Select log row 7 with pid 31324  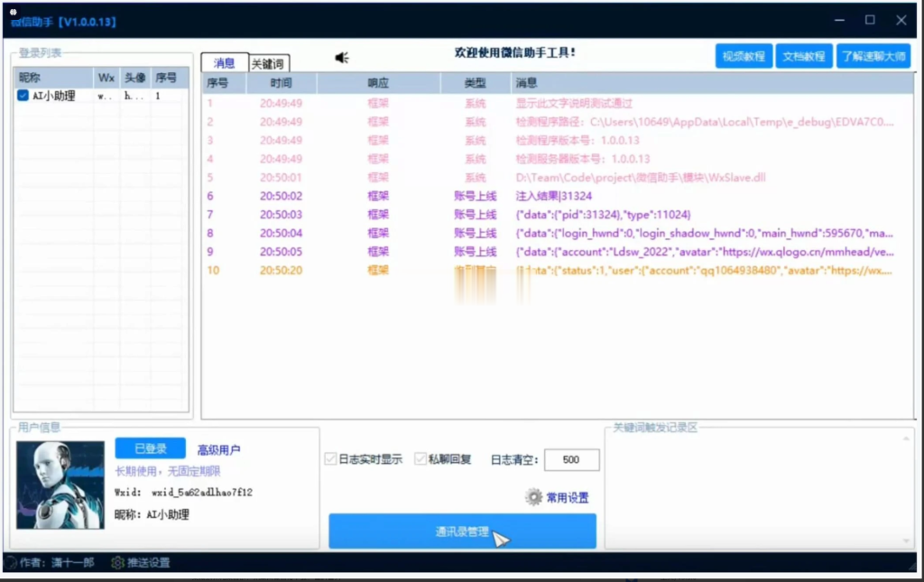coord(558,215)
